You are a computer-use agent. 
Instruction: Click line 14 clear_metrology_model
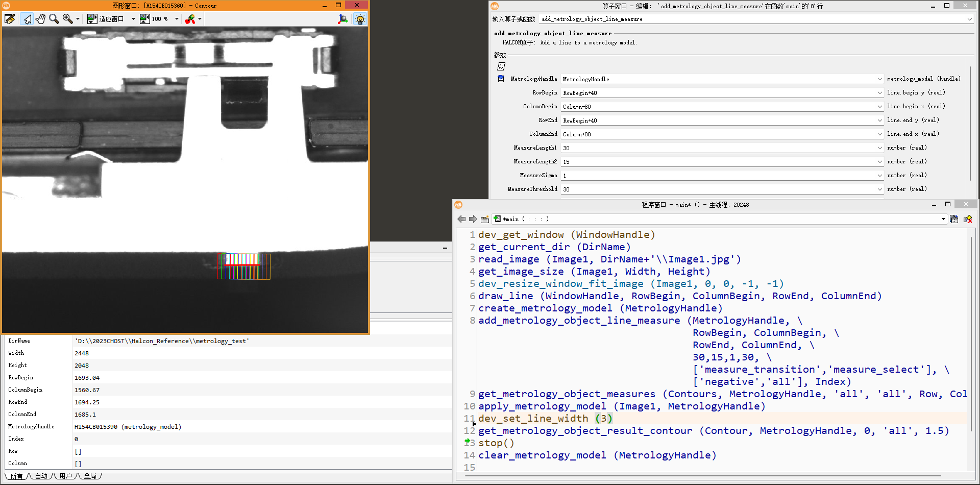click(597, 455)
